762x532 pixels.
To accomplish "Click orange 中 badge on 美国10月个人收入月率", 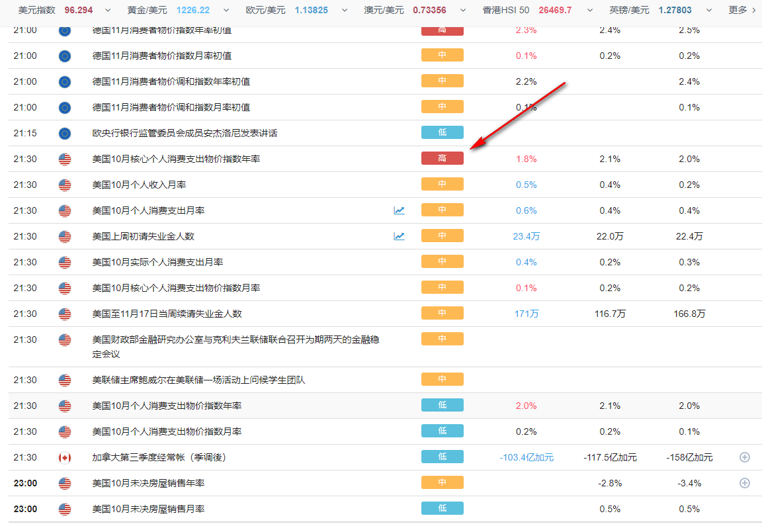I will 442,185.
